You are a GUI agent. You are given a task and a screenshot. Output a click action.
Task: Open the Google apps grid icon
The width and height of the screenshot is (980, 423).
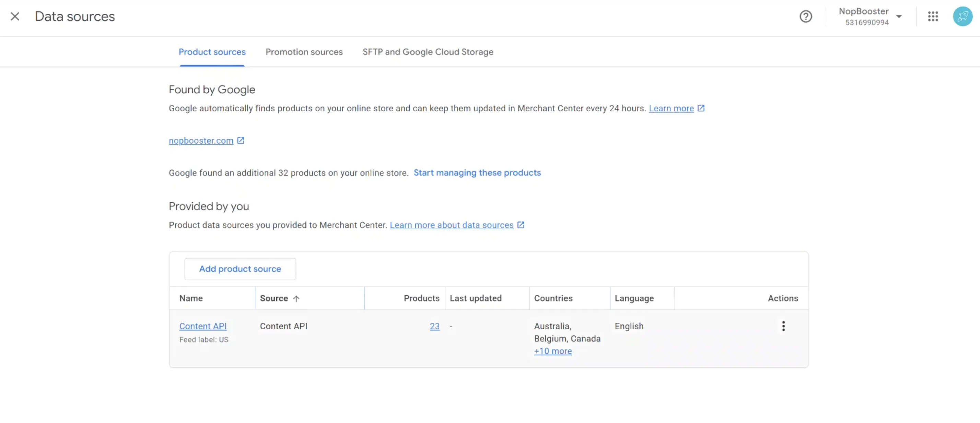(933, 16)
